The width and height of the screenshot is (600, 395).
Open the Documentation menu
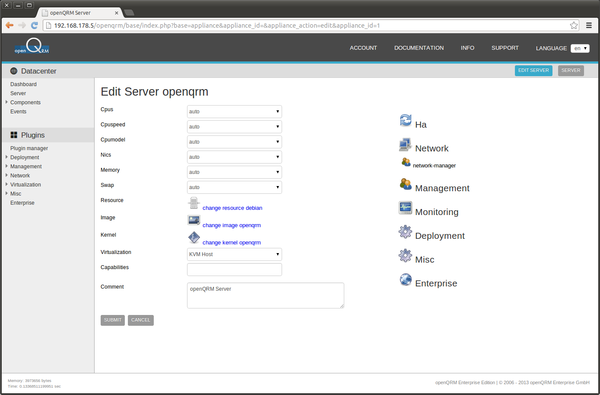tap(419, 48)
